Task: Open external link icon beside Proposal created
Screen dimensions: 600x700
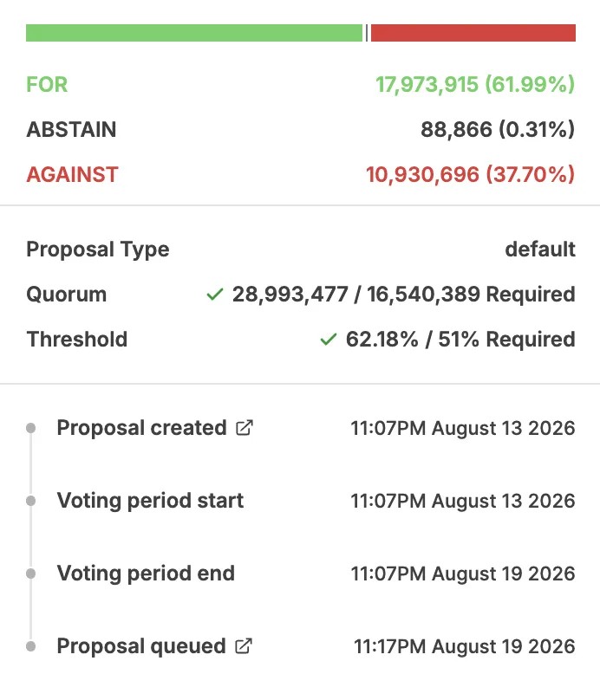Action: [245, 428]
